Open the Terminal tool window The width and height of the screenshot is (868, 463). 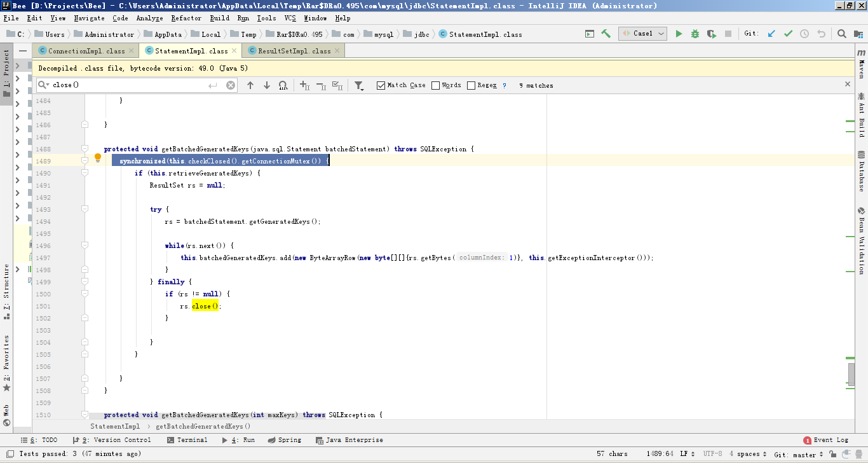click(187, 440)
